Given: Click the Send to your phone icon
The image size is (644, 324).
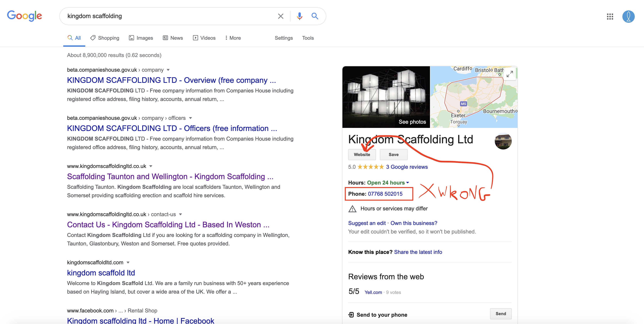Looking at the screenshot, I should (x=351, y=315).
